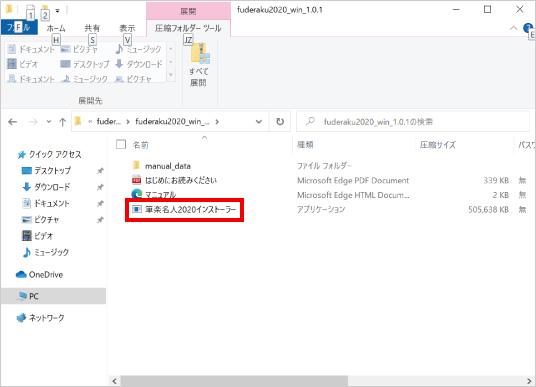This screenshot has width=536, height=387.
Task: Click the horizontal scrollbar at the bottom
Action: click(x=234, y=381)
